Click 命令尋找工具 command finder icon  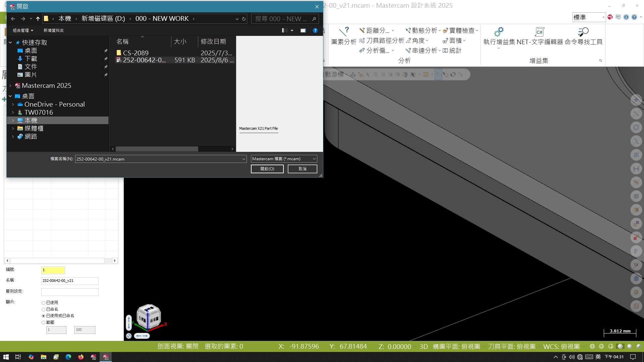coord(583,32)
